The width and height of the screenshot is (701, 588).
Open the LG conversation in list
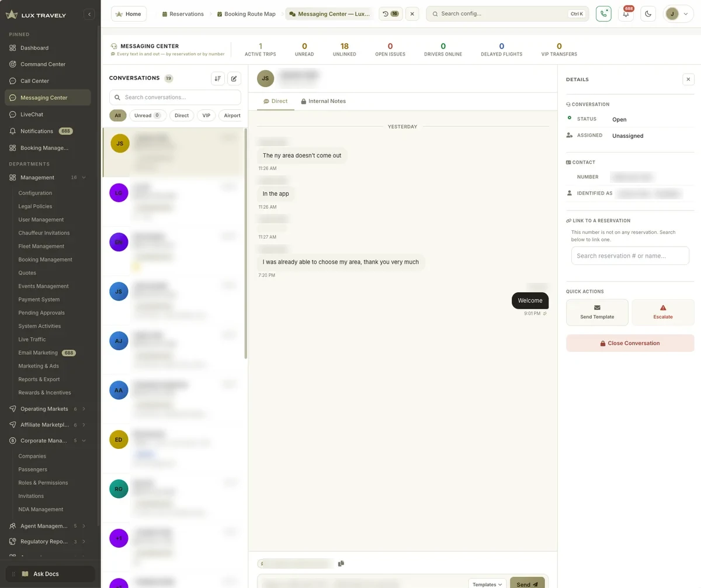pyautogui.click(x=173, y=202)
